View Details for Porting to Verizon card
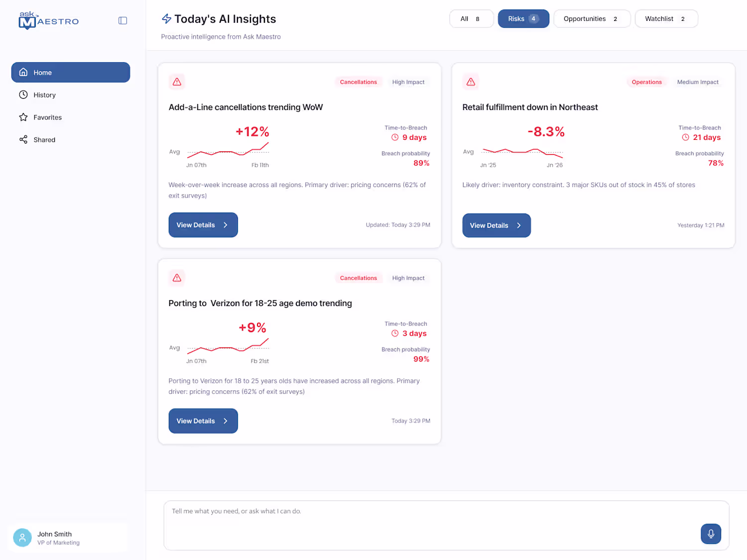The height and width of the screenshot is (560, 747). 203,421
